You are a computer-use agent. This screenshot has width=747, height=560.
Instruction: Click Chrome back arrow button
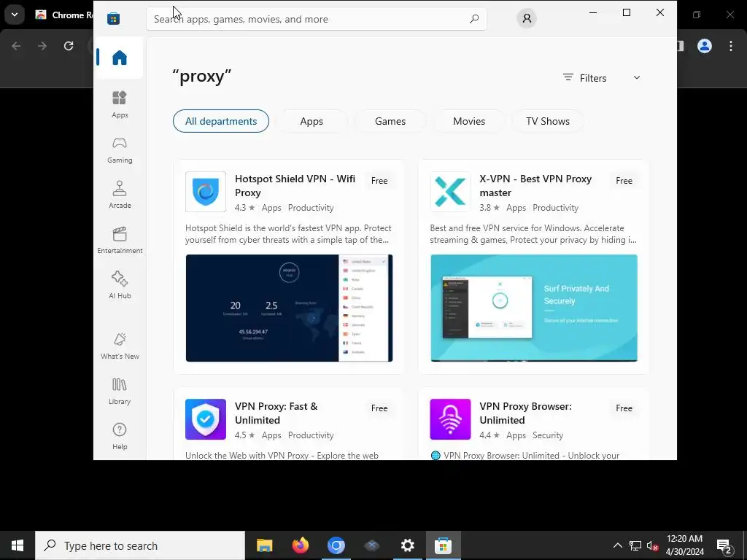click(x=16, y=46)
